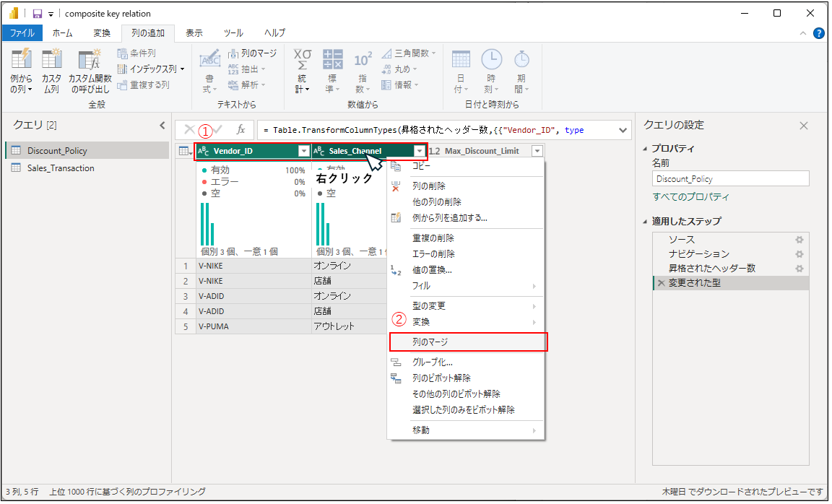This screenshot has height=504, width=832.
Task: Click the 名前 query name field
Action: coord(730,179)
